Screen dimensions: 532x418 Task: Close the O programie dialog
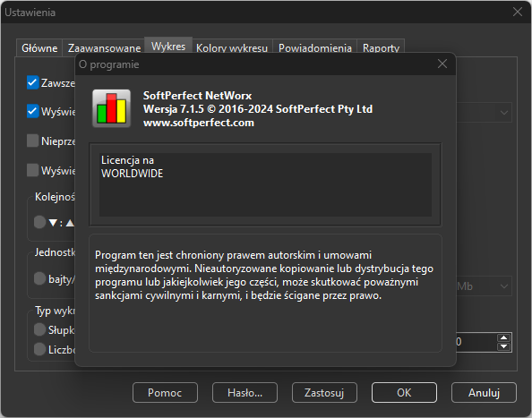point(442,64)
